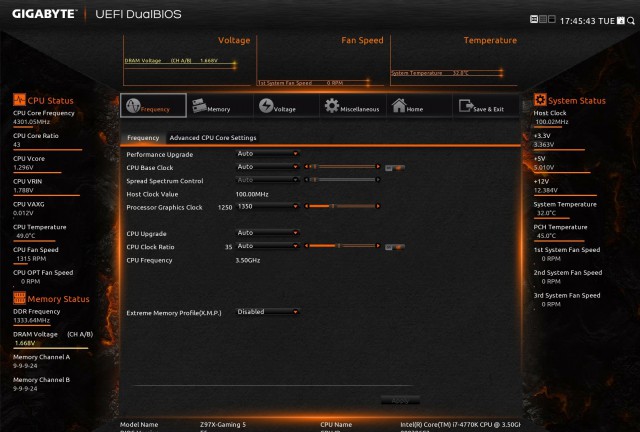Open the Performance Upgrade dropdown
The image size is (640, 432).
click(x=268, y=154)
